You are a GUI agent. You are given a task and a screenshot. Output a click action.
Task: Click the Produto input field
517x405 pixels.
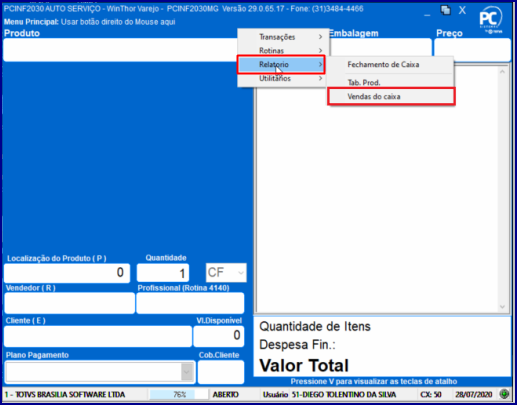(x=121, y=50)
